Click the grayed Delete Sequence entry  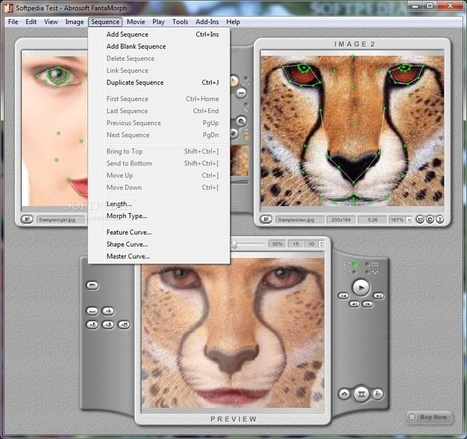(x=159, y=59)
